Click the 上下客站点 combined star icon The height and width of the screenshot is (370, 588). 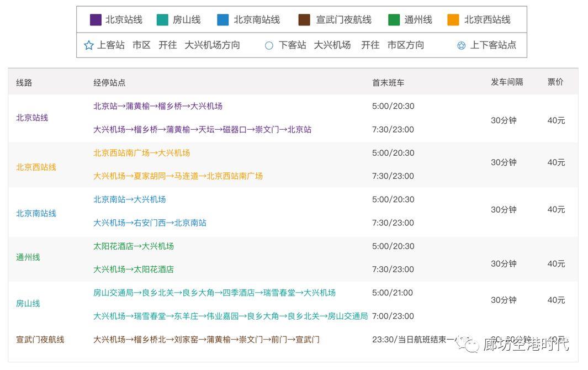click(462, 45)
